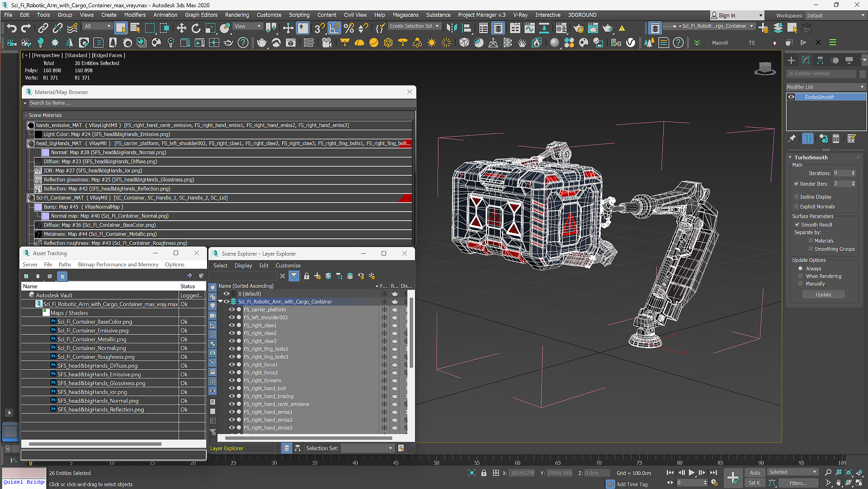Click Customize in Scene Explorer toolbar

(x=288, y=265)
